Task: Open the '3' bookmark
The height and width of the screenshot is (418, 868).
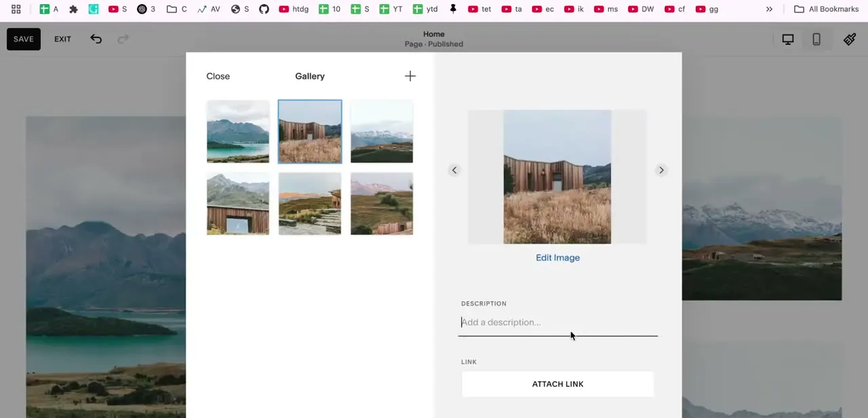Action: click(x=146, y=9)
